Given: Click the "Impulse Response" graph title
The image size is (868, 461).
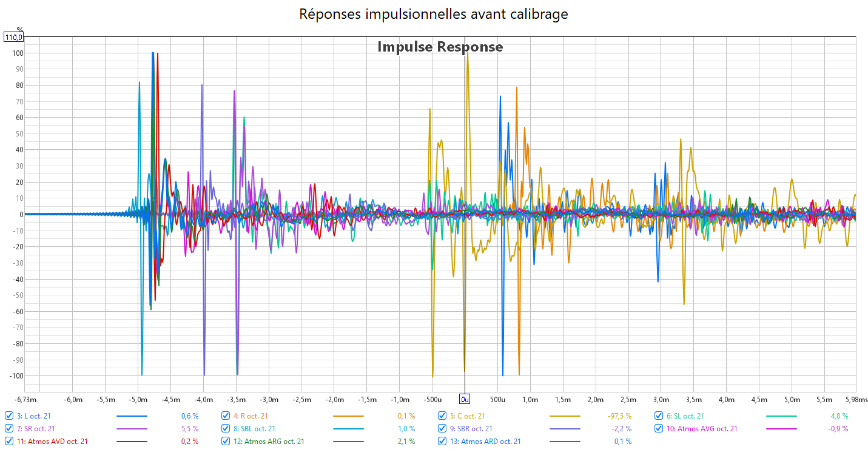Looking at the screenshot, I should pos(440,47).
